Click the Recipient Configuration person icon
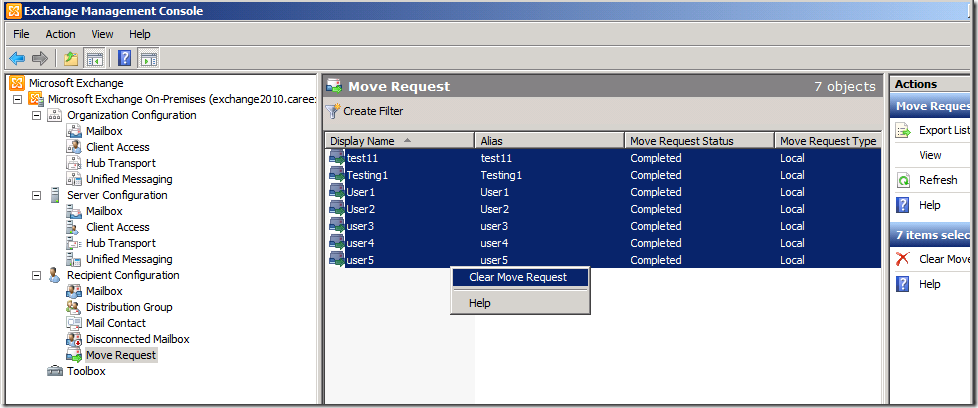The image size is (978, 408). 55,275
